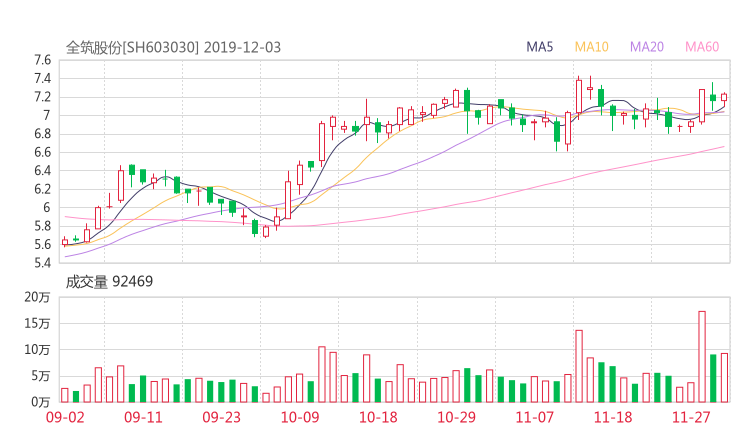Click the 11-18 date label
740x440 pixels.
613,417
